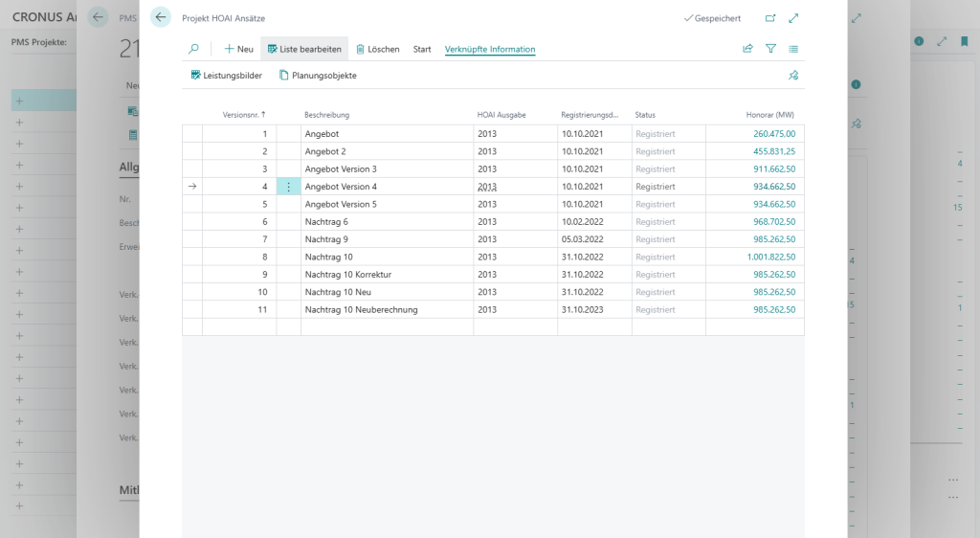Open Honorar value 911.662,50

pos(773,168)
